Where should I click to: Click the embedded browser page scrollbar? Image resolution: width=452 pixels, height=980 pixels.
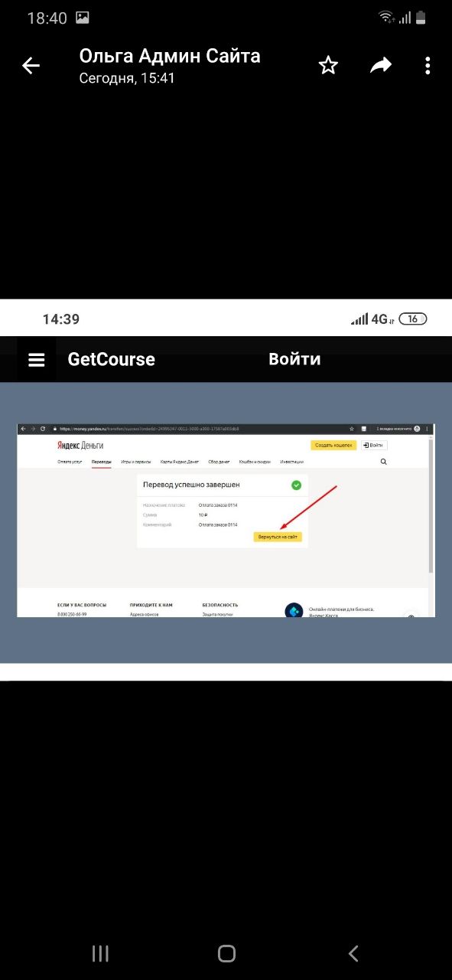(431, 505)
